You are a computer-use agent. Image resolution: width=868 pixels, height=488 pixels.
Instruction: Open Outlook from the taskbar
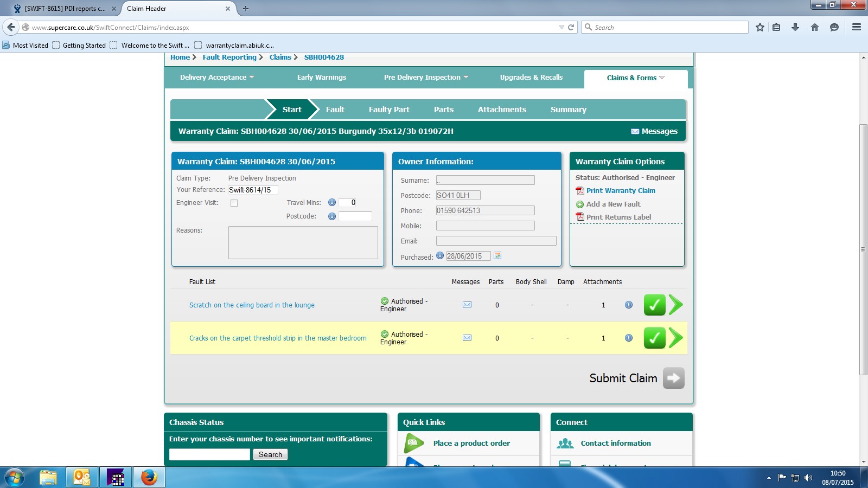(x=82, y=478)
